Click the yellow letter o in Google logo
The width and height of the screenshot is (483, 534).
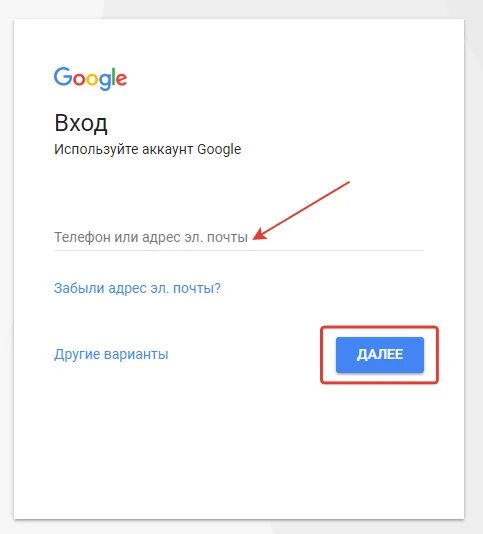[92, 79]
